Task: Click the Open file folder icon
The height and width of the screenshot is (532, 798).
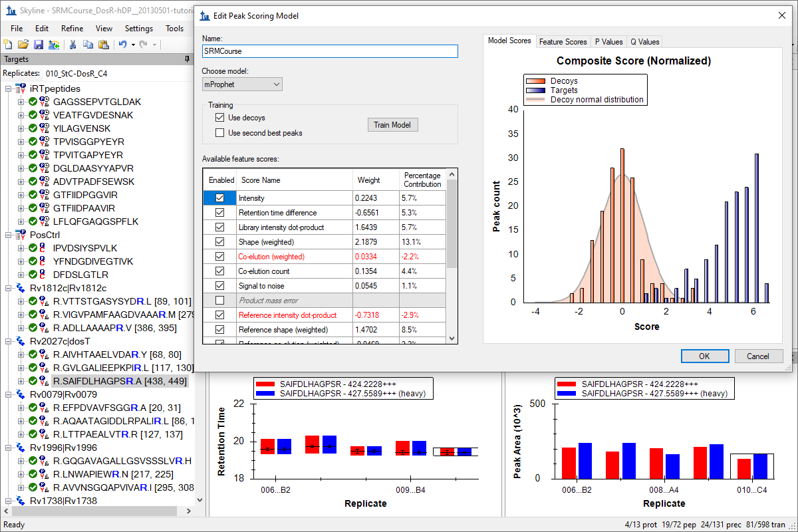Action: (23, 45)
